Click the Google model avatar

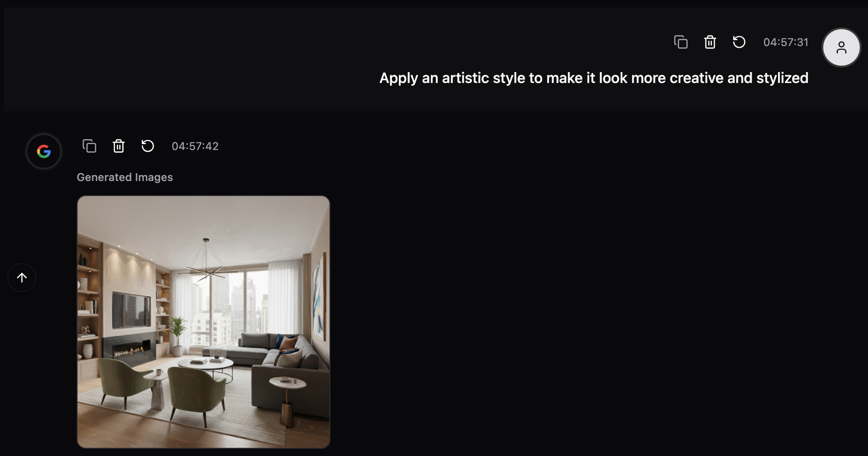pyautogui.click(x=44, y=151)
